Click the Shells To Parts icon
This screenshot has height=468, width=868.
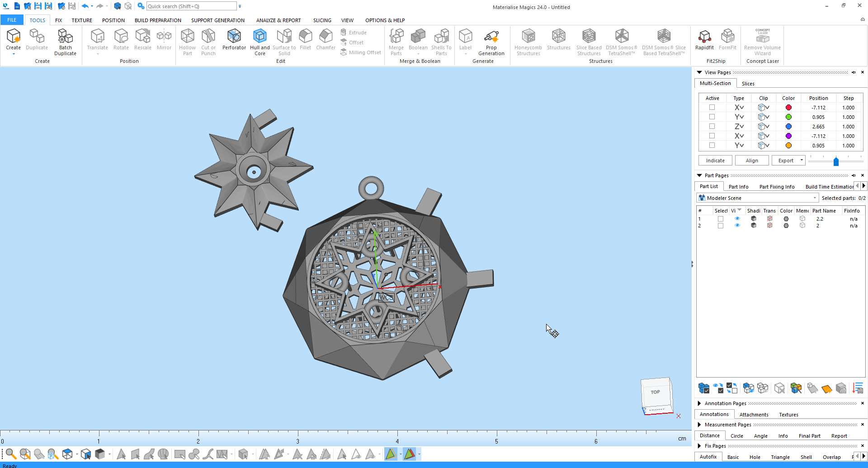[x=441, y=36]
